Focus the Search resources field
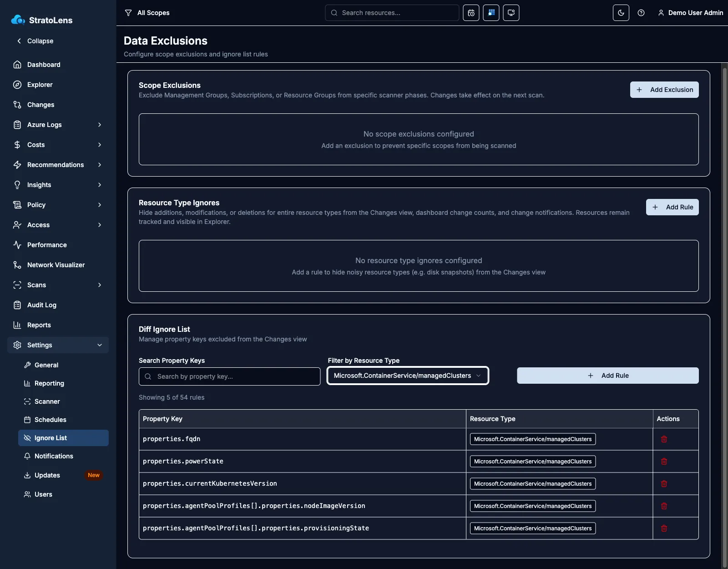Screen dimensions: 728x569 point(392,13)
